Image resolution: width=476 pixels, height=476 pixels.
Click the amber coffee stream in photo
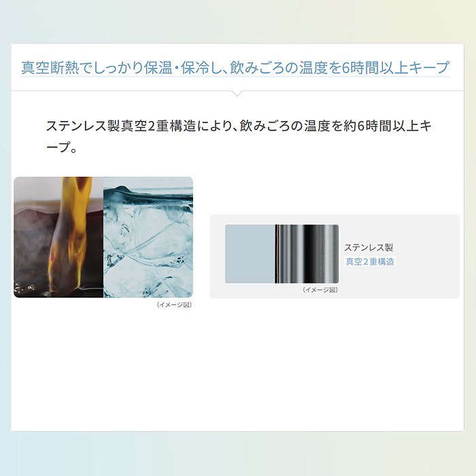71,234
